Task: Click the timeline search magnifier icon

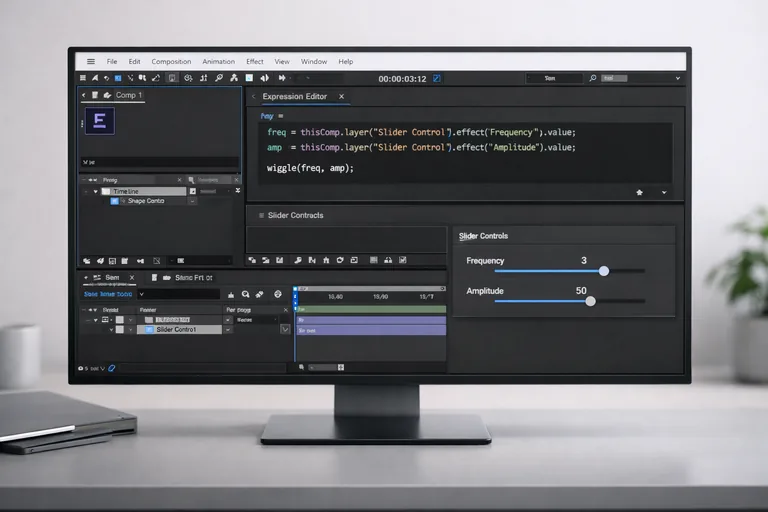Action: (x=245, y=295)
